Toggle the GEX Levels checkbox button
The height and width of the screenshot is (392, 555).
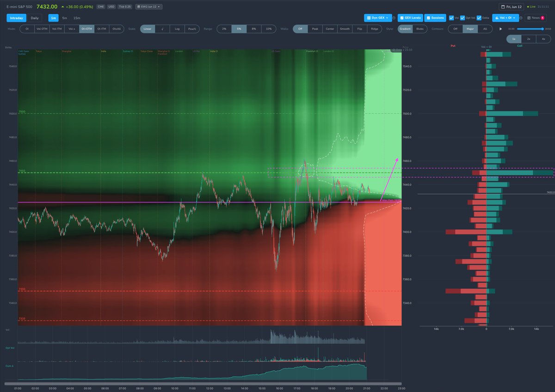411,18
